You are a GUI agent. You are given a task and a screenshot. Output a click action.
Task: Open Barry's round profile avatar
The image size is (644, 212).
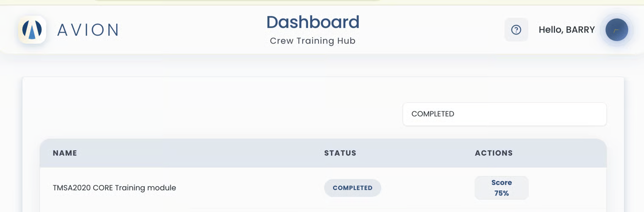click(x=616, y=30)
